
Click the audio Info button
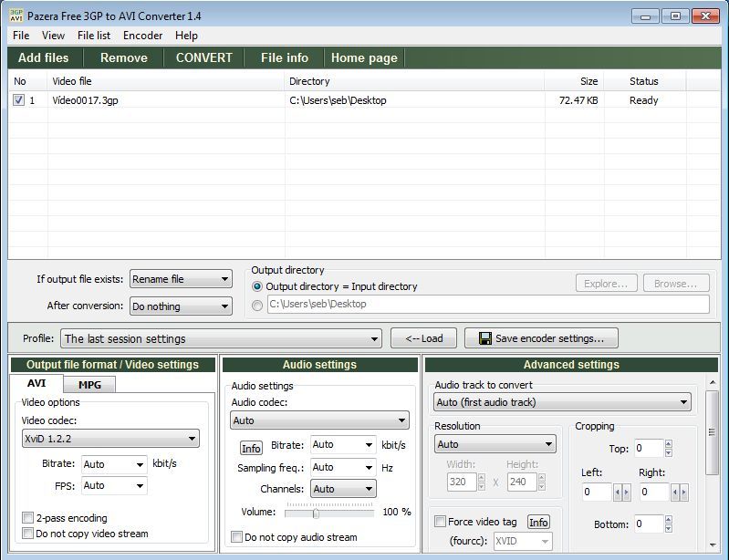coord(251,448)
